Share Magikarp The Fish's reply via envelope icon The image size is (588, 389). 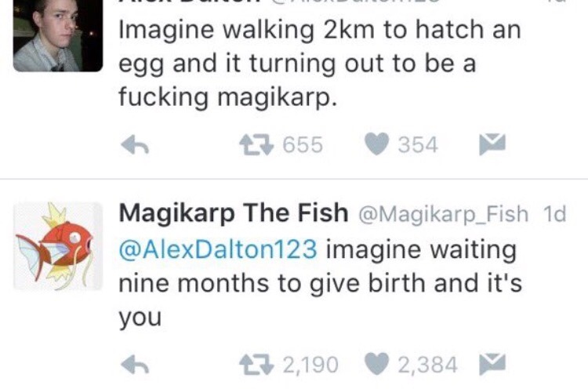[x=492, y=364]
